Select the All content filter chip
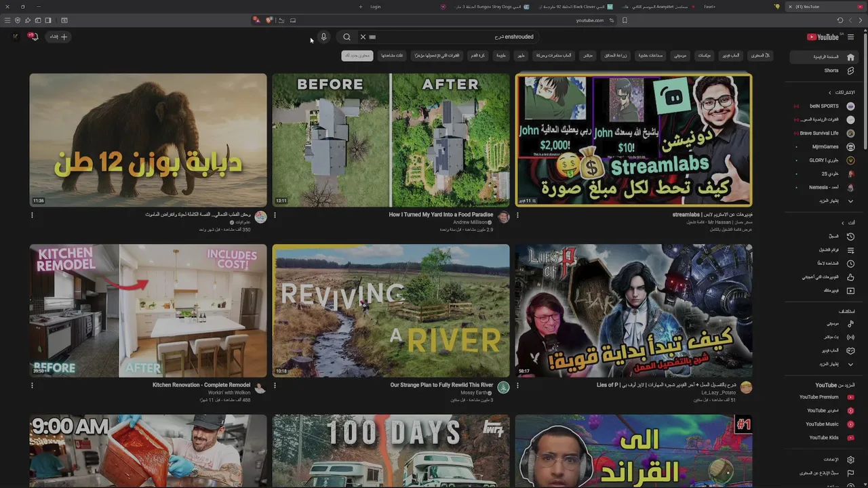The height and width of the screenshot is (488, 868). coord(762,56)
